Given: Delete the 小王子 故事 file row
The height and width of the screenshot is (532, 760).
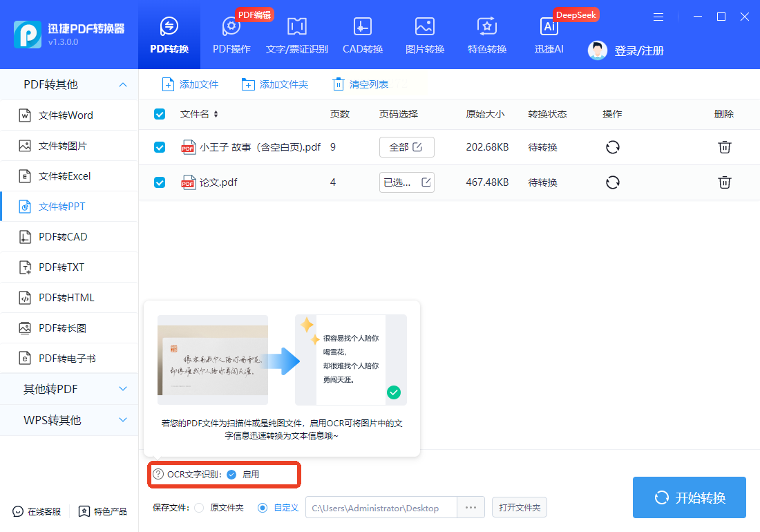Looking at the screenshot, I should (725, 147).
